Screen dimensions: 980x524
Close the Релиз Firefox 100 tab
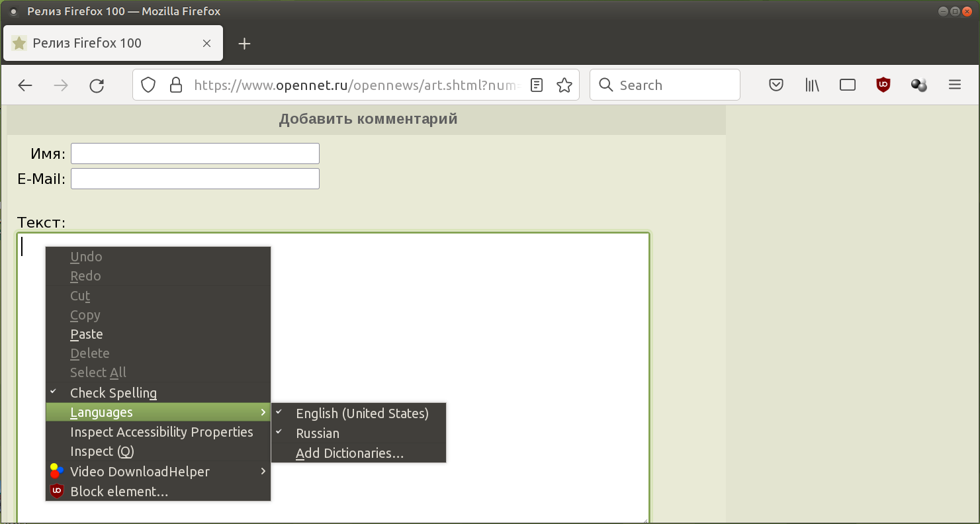click(206, 44)
